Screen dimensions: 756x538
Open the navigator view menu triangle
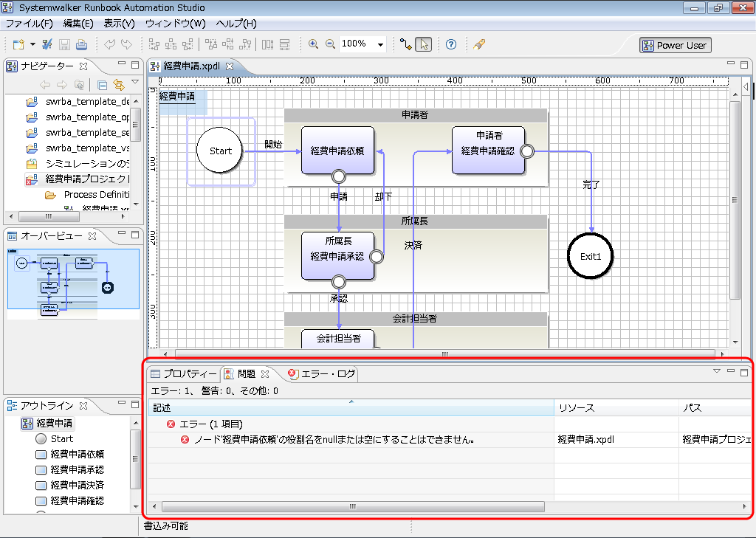(135, 82)
